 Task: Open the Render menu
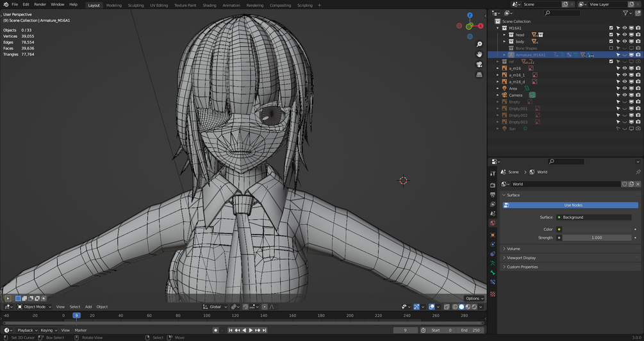tap(40, 4)
